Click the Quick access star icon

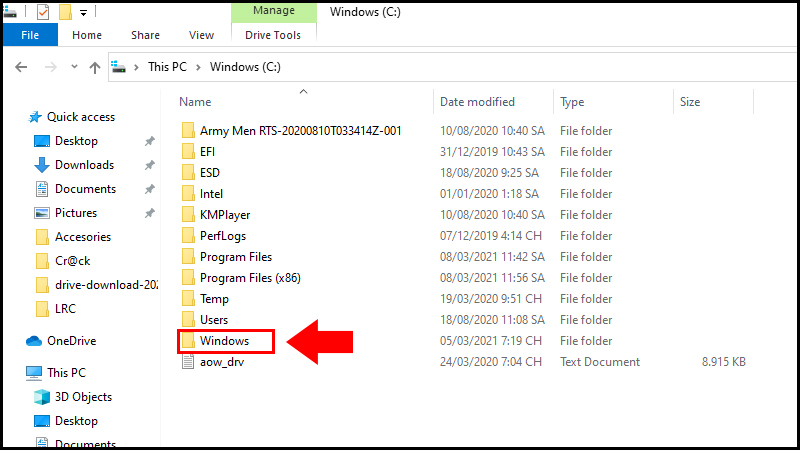(x=36, y=117)
